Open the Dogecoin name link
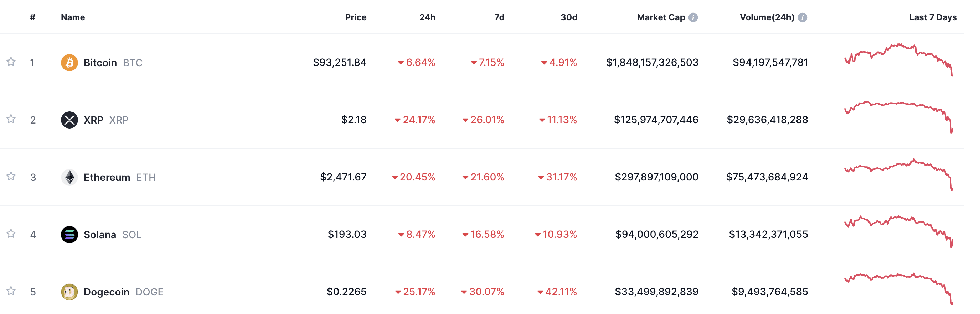 106,292
